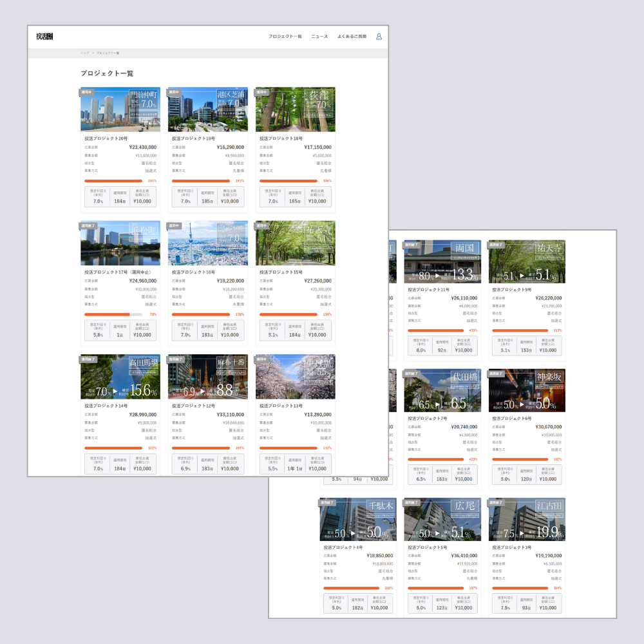Click the 投活プロジェクト20号 title
Screen dimensions: 644x644
106,138
